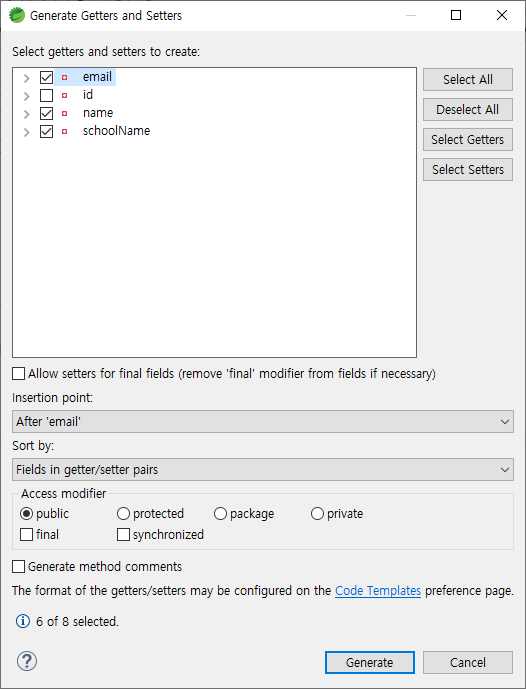Expand the id tree node
Viewport: 526px width, 689px height.
tap(26, 96)
